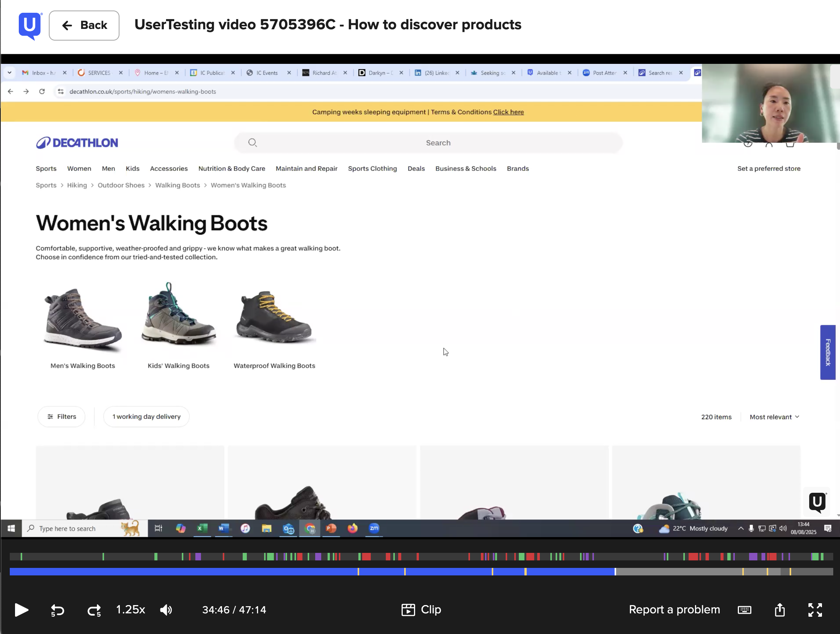Enter fullscreen mode in the video player
This screenshot has width=840, height=634.
click(815, 610)
